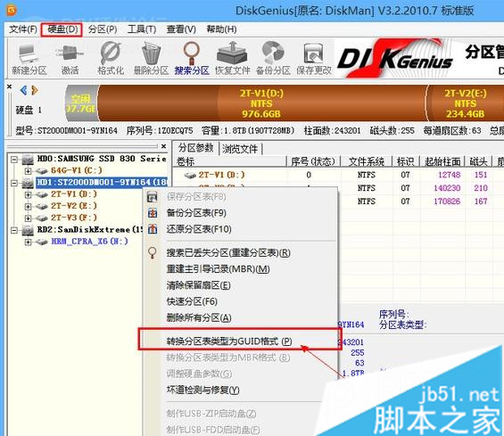Open the 分区(P) menu

[x=103, y=29]
